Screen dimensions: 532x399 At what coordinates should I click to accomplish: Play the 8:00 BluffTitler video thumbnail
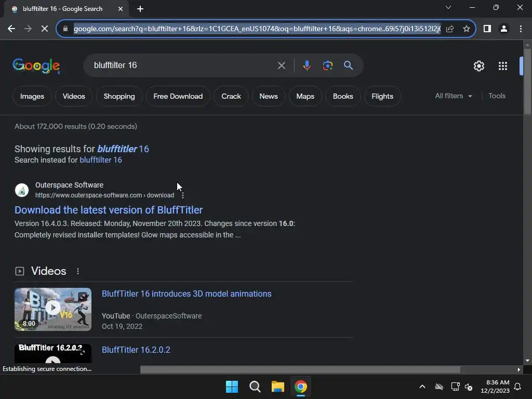53,309
